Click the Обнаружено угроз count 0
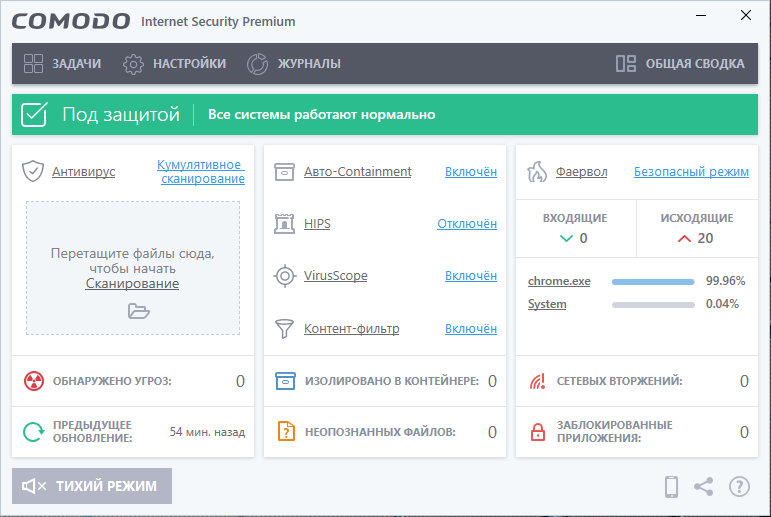The width and height of the screenshot is (771, 517). [x=240, y=381]
